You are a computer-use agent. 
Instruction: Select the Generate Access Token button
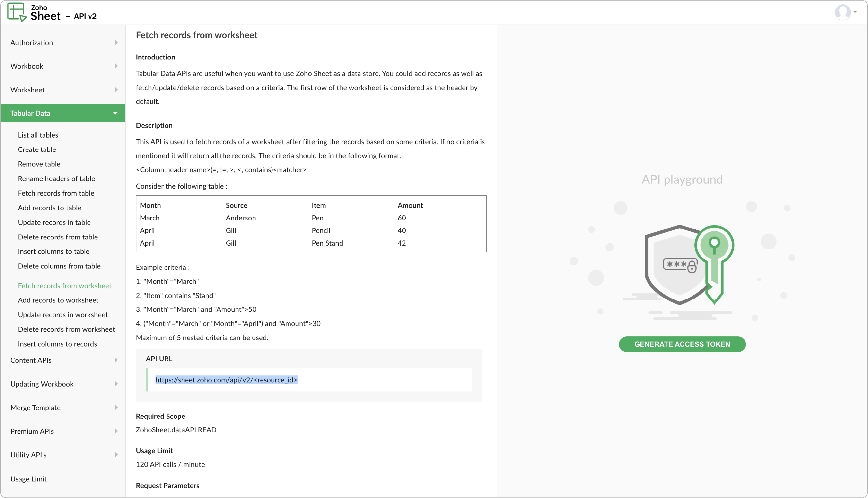(682, 344)
